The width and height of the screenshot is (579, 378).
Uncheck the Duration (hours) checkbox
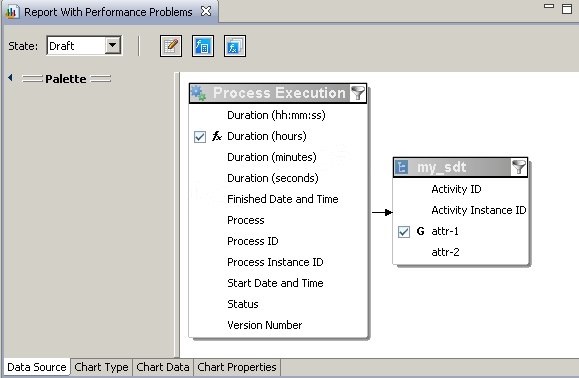click(200, 137)
